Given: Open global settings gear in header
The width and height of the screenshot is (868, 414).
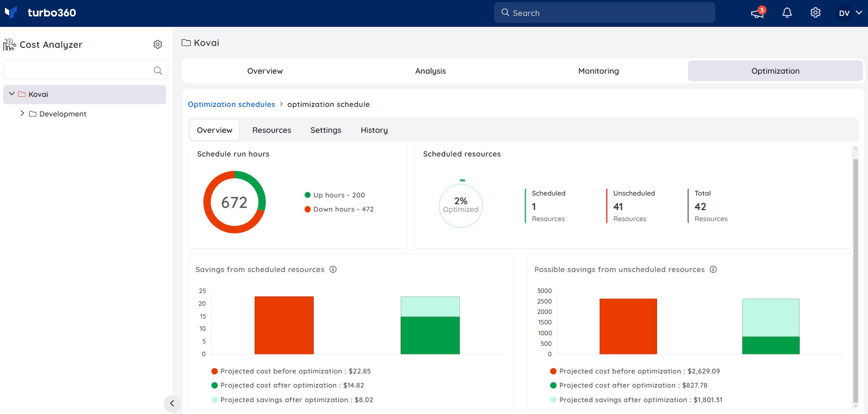Looking at the screenshot, I should [x=816, y=13].
